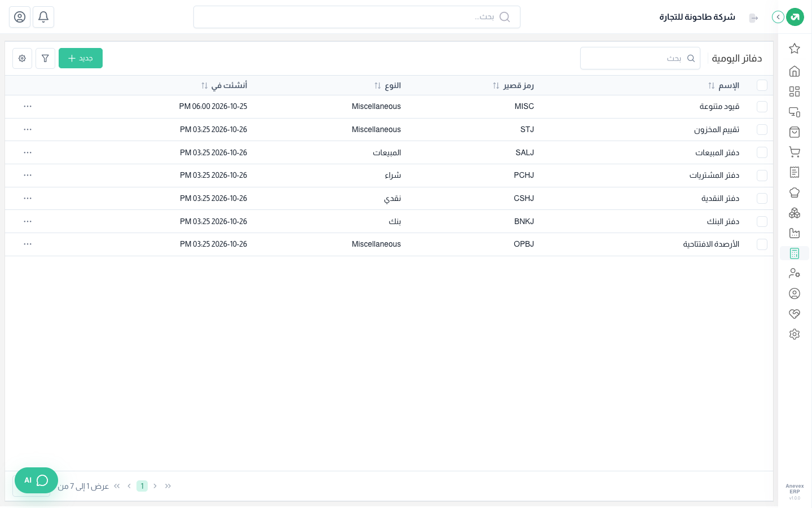
Task: Check the تقييم المخزون row checkbox
Action: click(x=762, y=129)
